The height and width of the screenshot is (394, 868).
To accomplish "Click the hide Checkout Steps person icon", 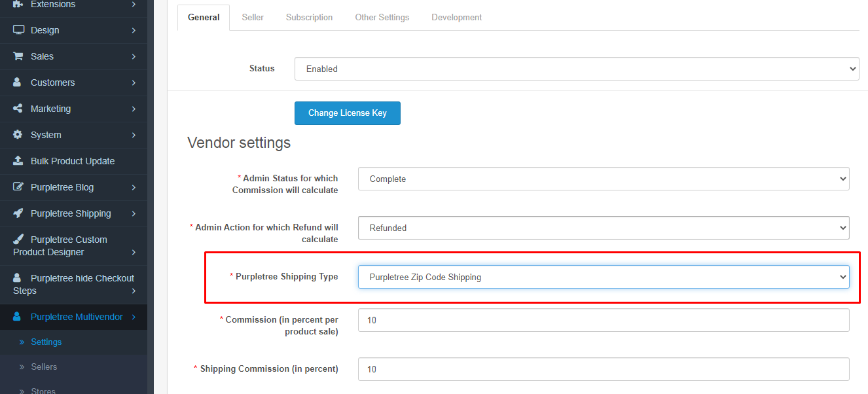I will tap(18, 278).
